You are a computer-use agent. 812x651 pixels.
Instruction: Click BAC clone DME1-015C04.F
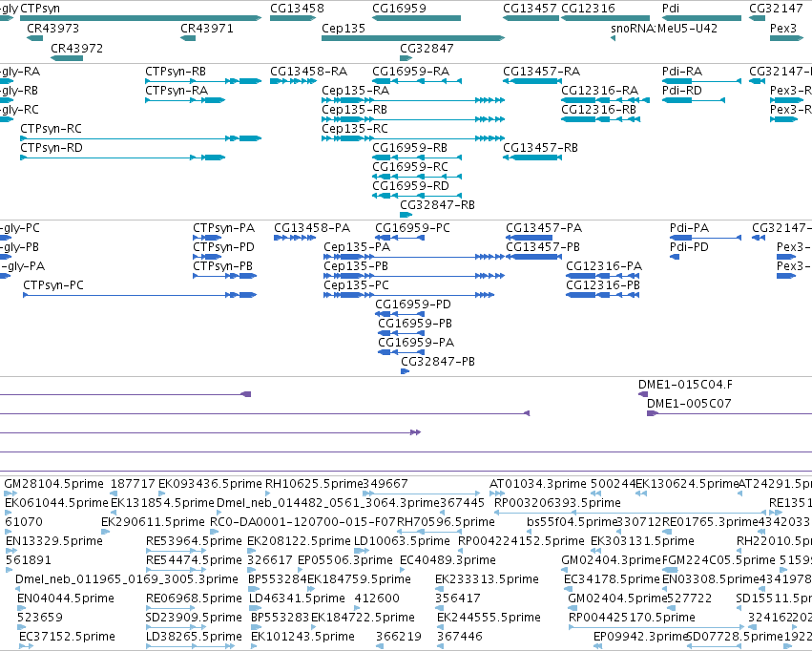coord(685,385)
